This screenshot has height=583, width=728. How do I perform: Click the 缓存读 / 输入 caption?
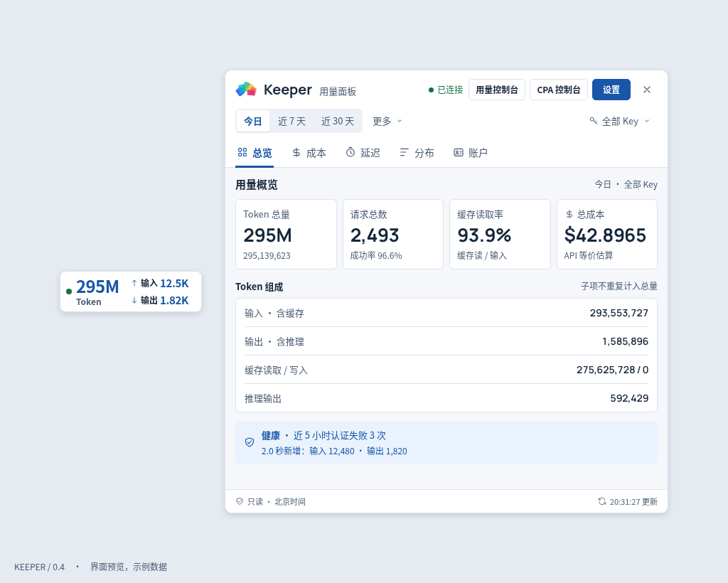point(481,255)
